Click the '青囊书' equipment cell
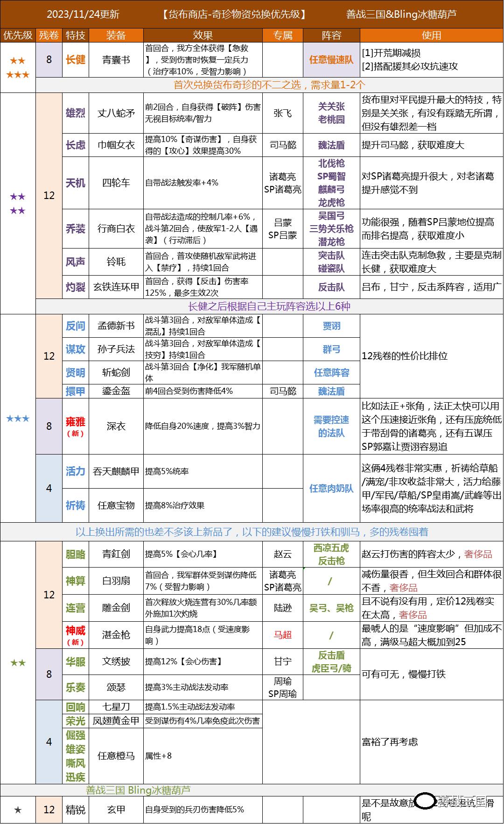Viewport: 504px width, 824px height. [x=116, y=60]
